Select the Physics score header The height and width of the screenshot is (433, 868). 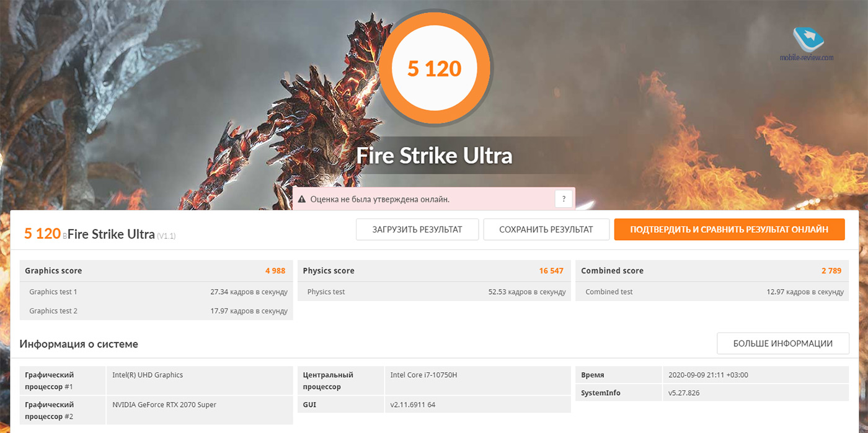[x=434, y=270]
